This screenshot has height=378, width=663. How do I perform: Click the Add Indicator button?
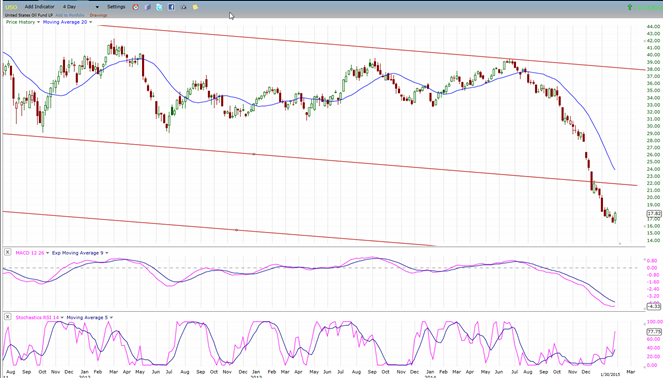click(x=39, y=7)
